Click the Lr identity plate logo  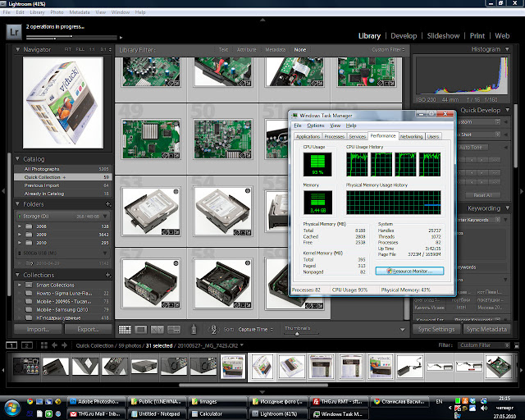click(14, 32)
